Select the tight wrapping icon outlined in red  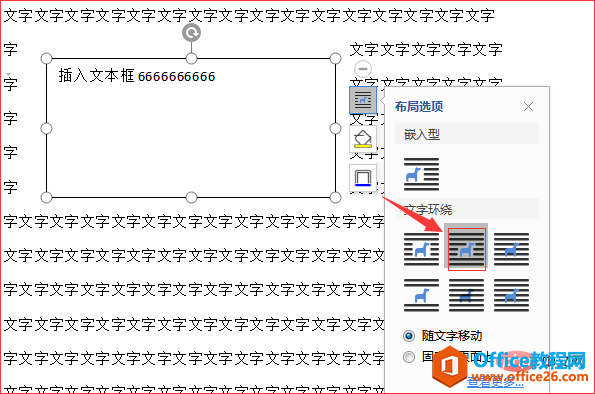click(466, 249)
